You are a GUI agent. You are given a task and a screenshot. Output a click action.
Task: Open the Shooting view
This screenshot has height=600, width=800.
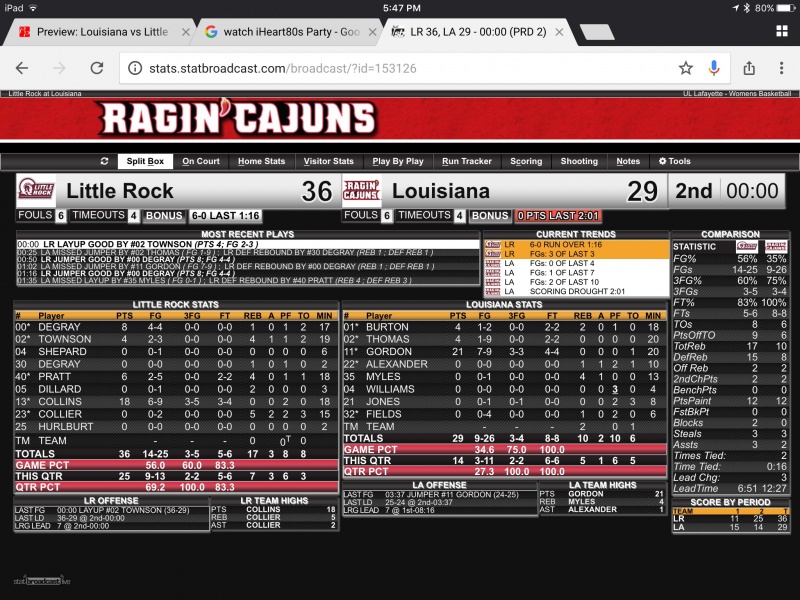(579, 161)
